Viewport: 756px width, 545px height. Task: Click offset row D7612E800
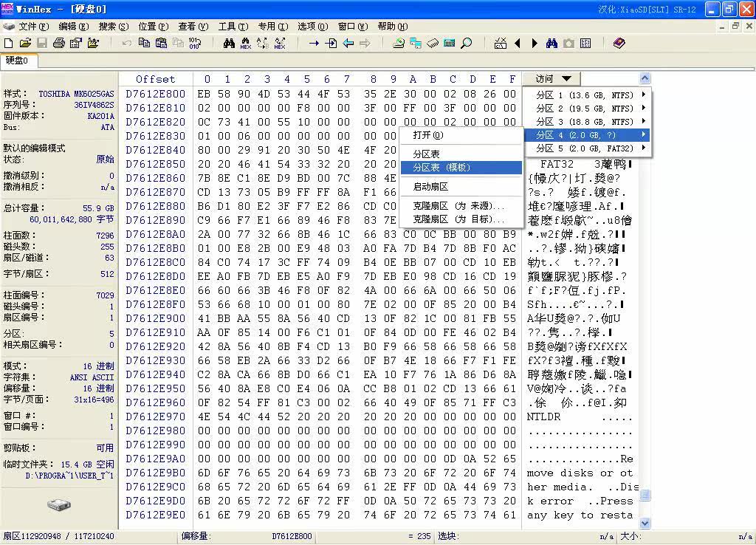(x=155, y=94)
